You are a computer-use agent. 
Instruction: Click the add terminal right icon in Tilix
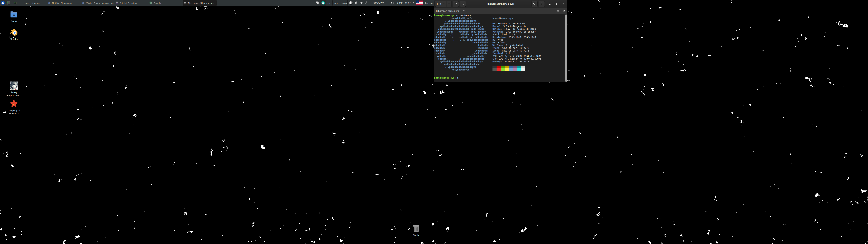(x=456, y=4)
